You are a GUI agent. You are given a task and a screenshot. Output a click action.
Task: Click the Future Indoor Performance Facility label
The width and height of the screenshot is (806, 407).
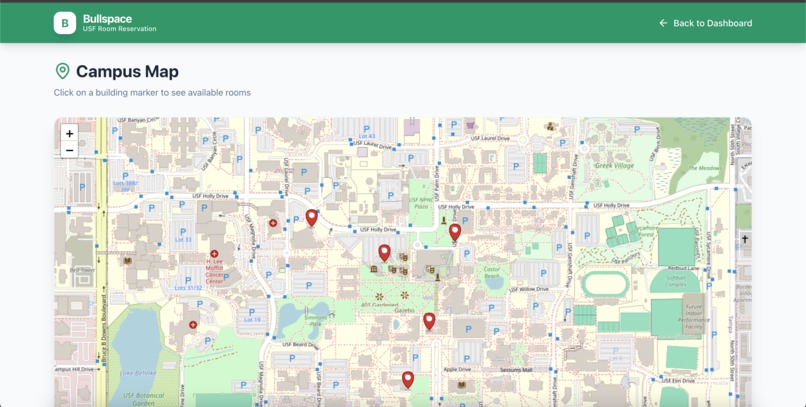(x=693, y=317)
